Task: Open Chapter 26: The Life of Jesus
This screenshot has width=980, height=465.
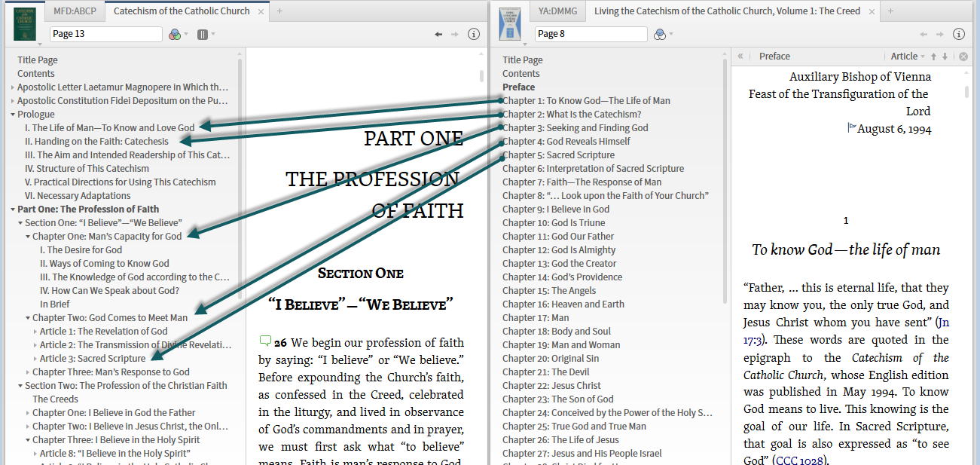Action: coord(561,440)
